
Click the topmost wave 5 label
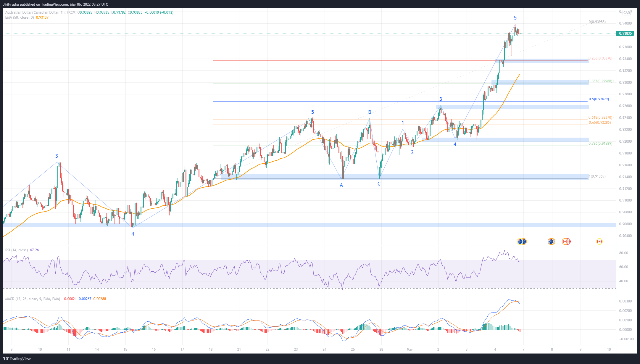click(x=515, y=18)
